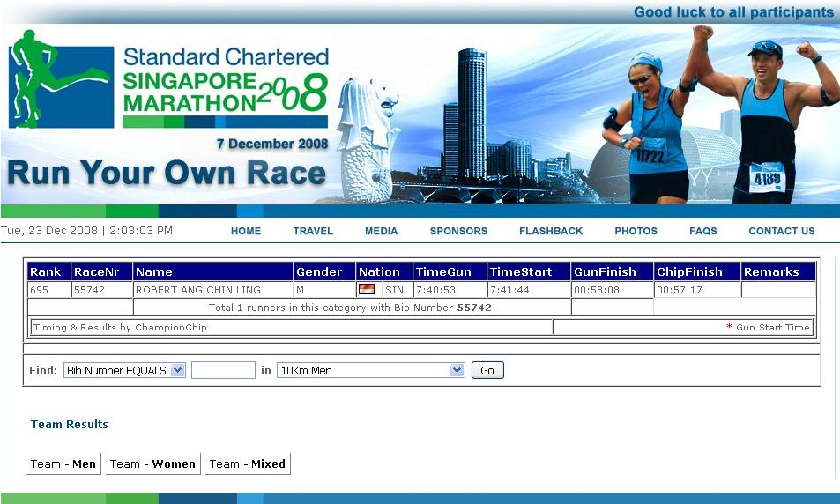Open the Bib Number EQUALS dropdown
Viewport: 840px width, 504px height.
click(124, 370)
